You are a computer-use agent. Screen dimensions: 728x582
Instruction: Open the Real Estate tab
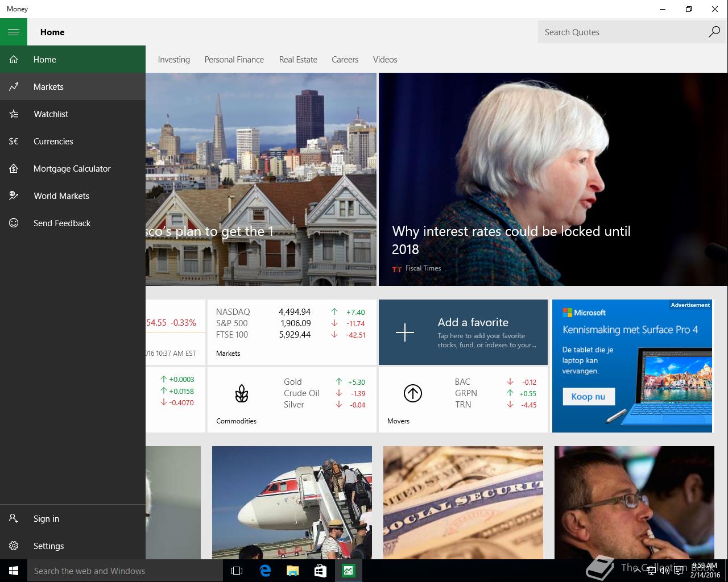[x=298, y=59]
